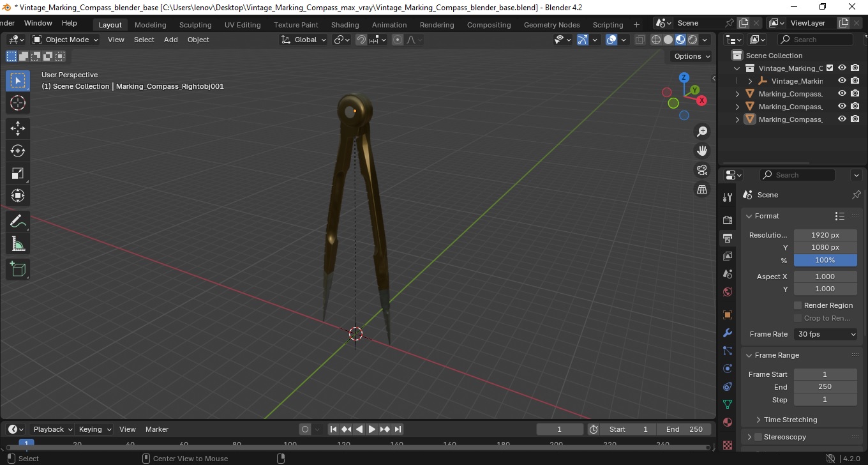
Task: Open the Physics properties tab
Action: [727, 369]
